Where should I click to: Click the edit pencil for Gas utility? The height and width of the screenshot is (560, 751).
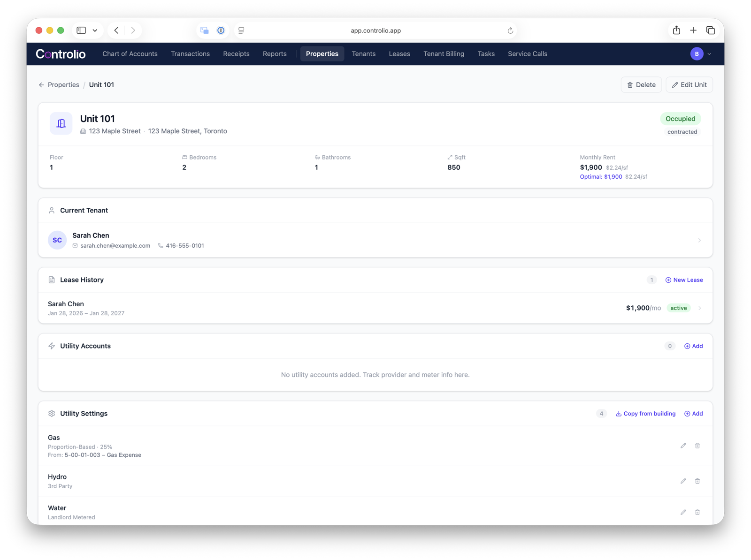pyautogui.click(x=683, y=446)
